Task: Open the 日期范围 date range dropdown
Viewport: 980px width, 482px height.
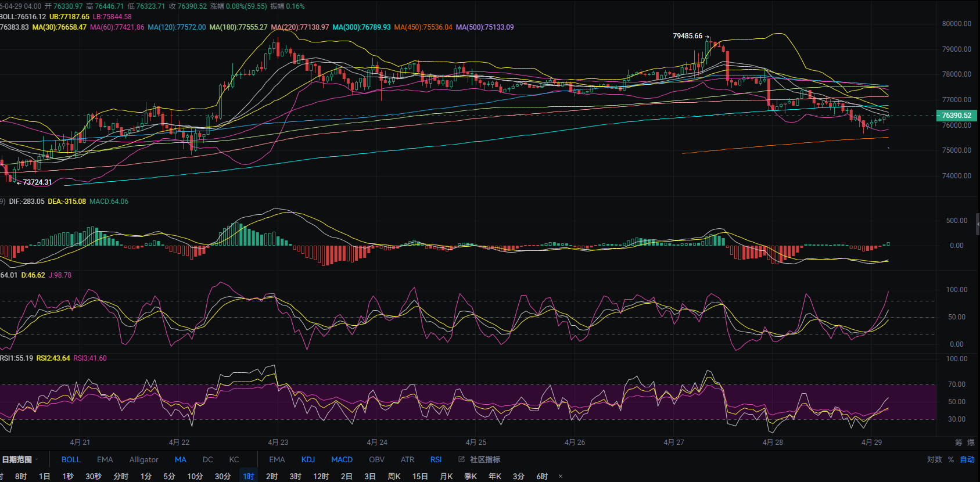Action: click(x=20, y=459)
